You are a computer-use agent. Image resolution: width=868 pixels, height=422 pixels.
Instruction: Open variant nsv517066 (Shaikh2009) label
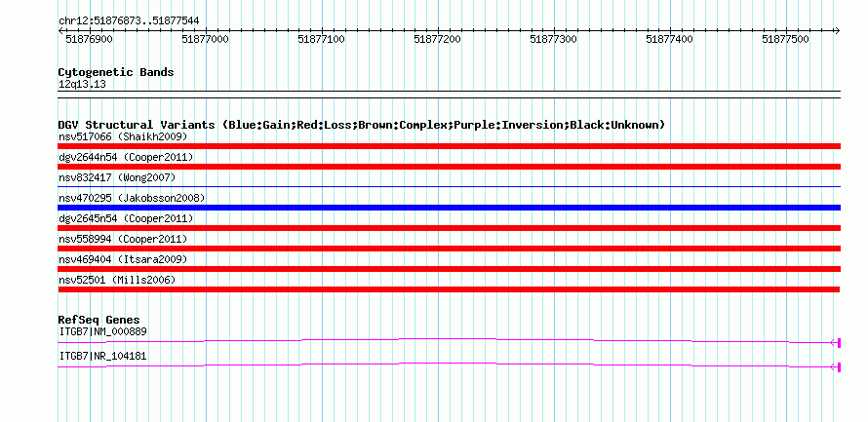(x=123, y=136)
